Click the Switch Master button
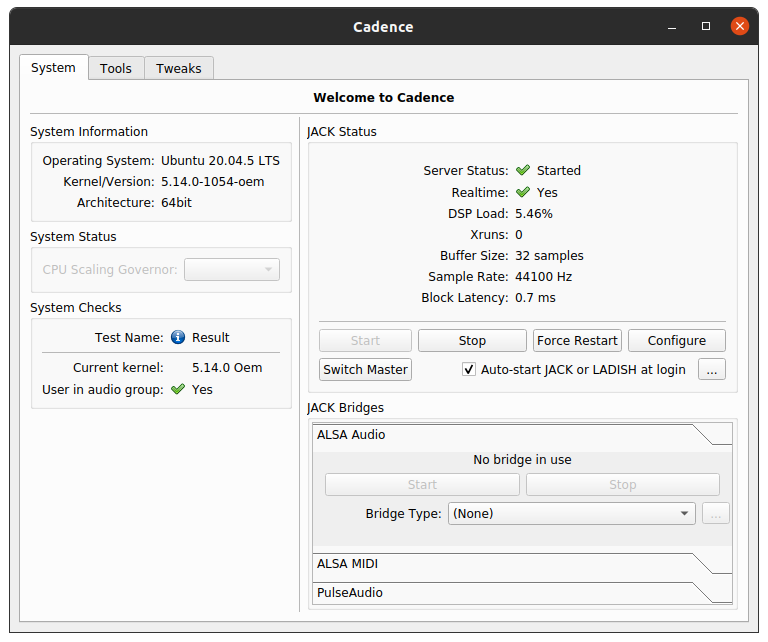Screen dimensions: 768x642 [365, 370]
